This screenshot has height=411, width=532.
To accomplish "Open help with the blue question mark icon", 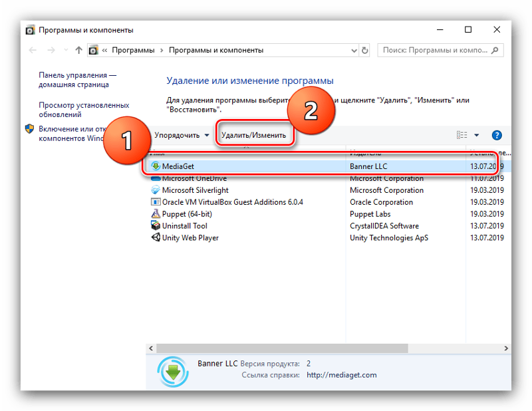I will [496, 135].
